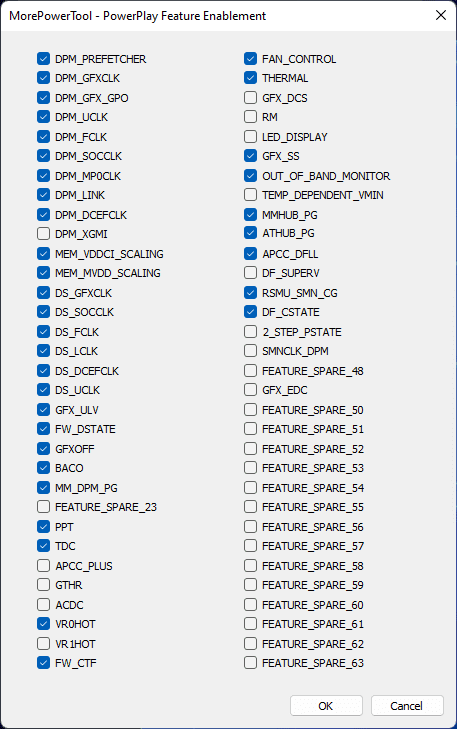This screenshot has height=729, width=457.
Task: Uncheck RSMU_SMN_CG
Action: 250,293
